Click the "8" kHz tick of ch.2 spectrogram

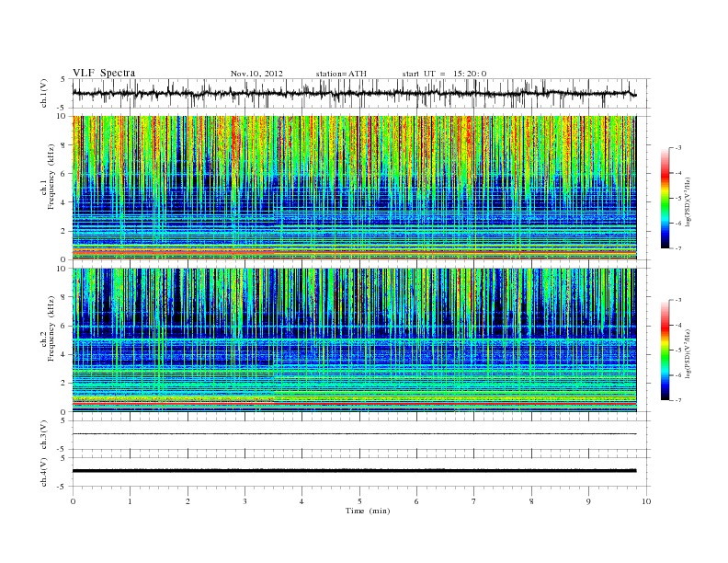point(63,297)
